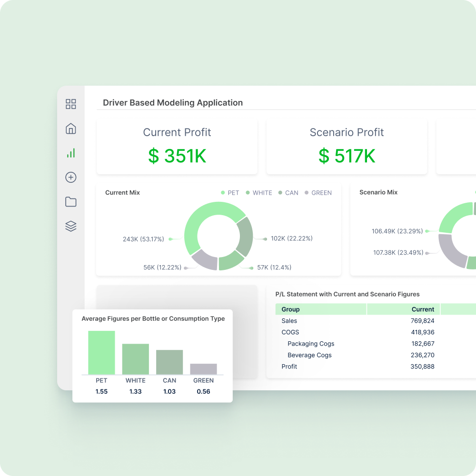Open the projects folder icon

pyautogui.click(x=70, y=202)
